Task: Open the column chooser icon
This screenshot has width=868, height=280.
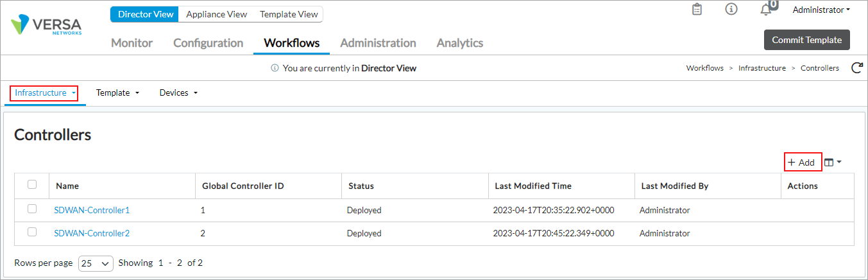Action: click(x=832, y=162)
